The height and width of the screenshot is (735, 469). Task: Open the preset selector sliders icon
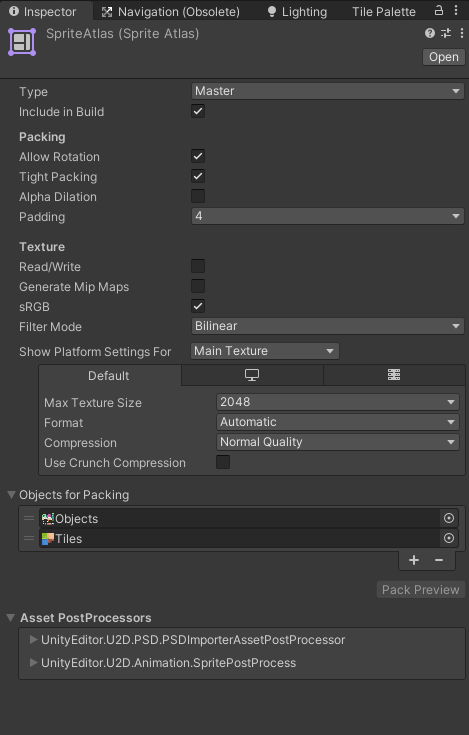pyautogui.click(x=446, y=33)
